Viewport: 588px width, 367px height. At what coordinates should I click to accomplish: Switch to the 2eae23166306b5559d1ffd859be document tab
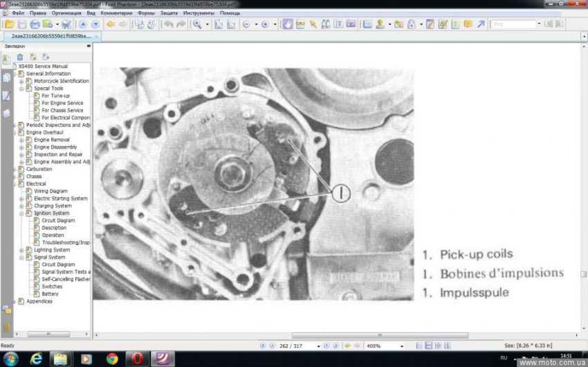pyautogui.click(x=51, y=37)
